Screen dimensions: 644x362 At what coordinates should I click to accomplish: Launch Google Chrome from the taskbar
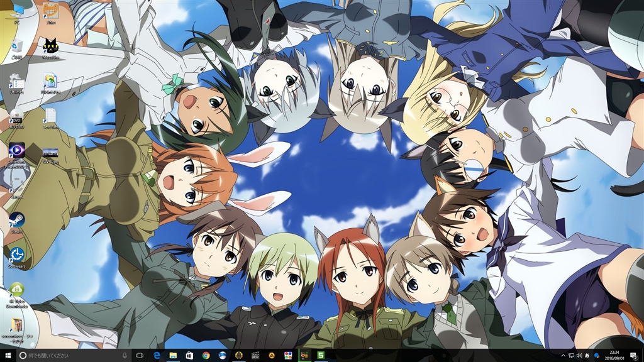point(206,356)
